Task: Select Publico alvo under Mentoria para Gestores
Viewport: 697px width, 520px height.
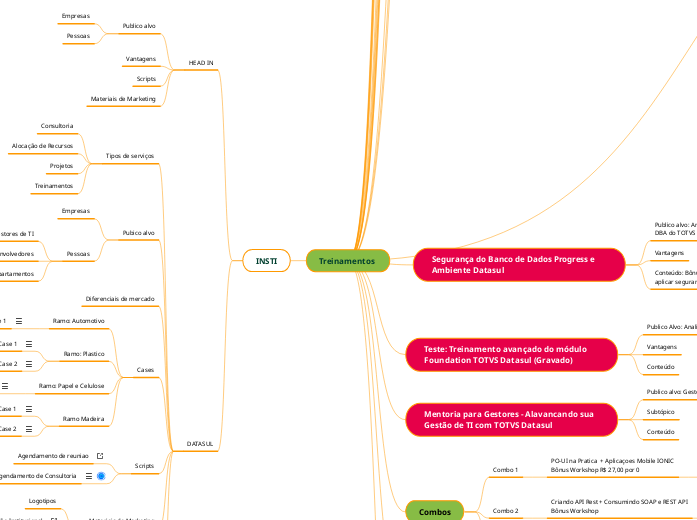Action: [671, 392]
